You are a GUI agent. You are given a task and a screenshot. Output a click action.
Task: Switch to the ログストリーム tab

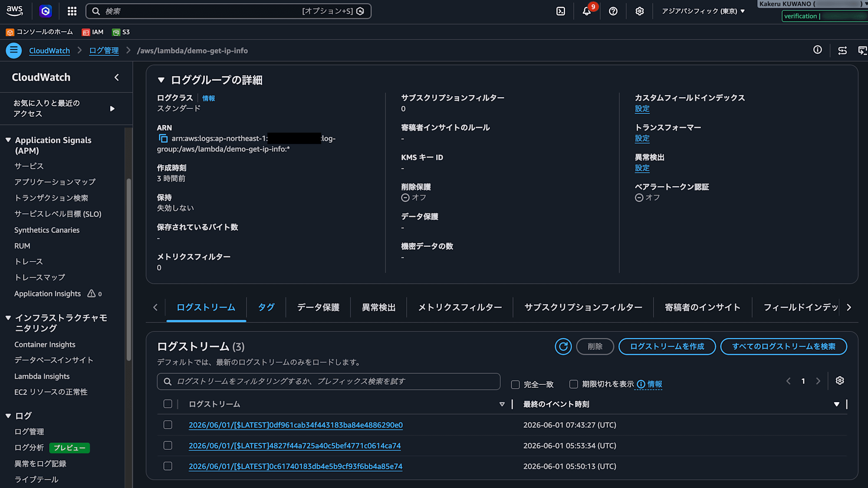(206, 307)
